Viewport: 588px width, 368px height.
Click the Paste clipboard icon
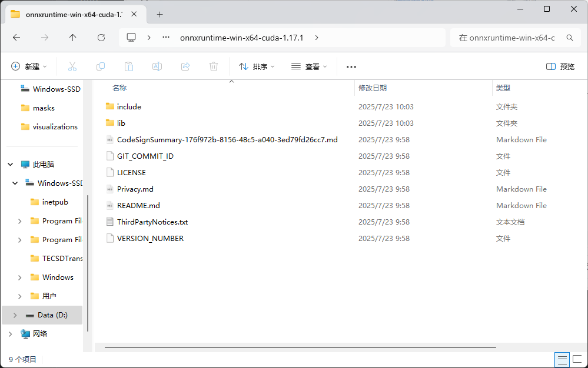(x=129, y=66)
